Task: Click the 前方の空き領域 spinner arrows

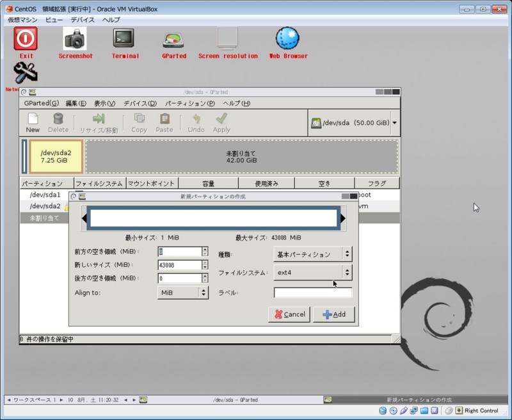Action: (205, 252)
